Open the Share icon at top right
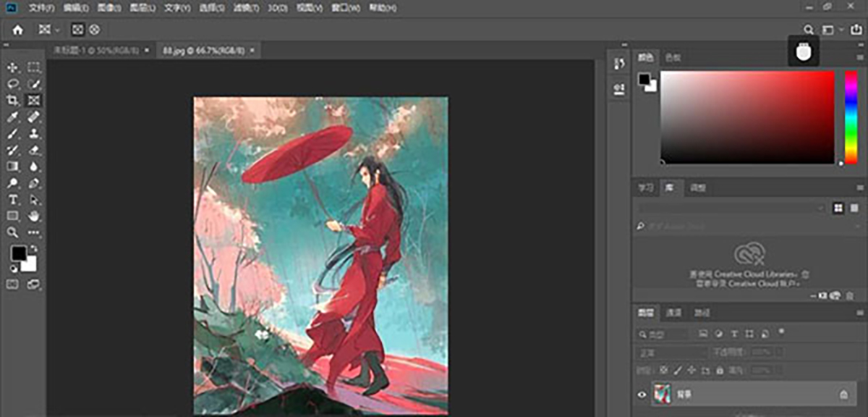The height and width of the screenshot is (417, 868). 856,30
